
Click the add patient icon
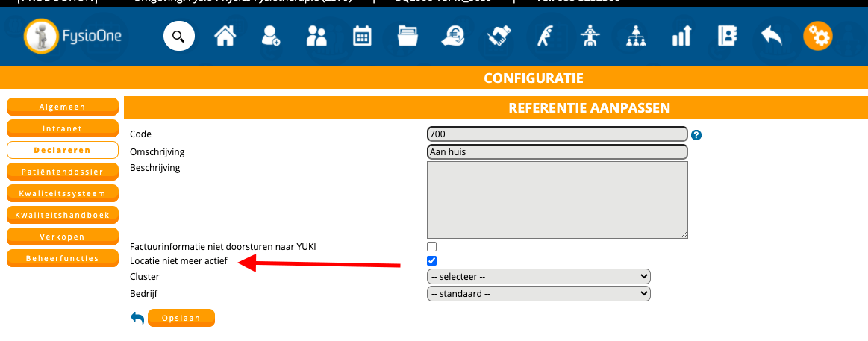[271, 36]
